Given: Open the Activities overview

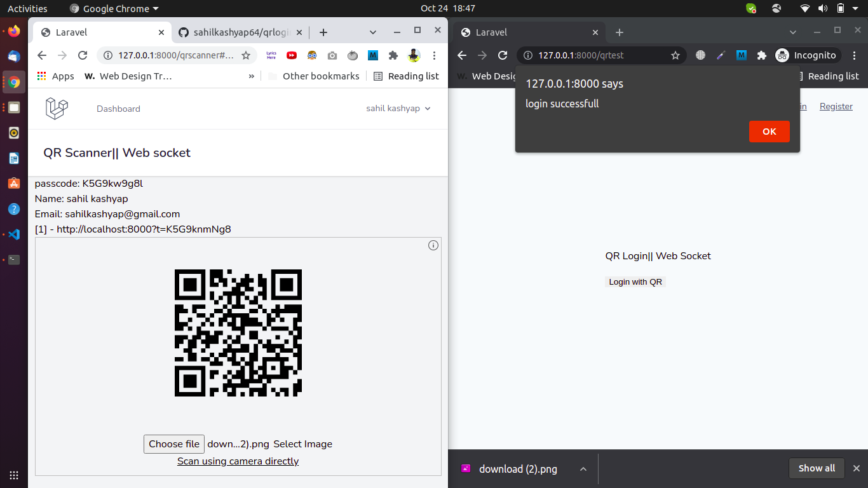Looking at the screenshot, I should pos(27,8).
